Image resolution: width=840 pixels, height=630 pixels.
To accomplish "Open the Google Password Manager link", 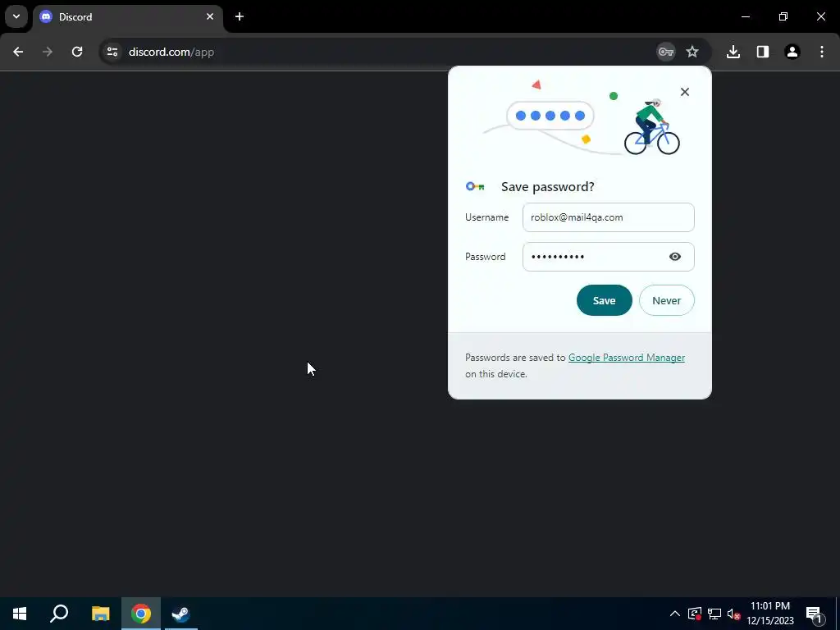I will click(626, 358).
